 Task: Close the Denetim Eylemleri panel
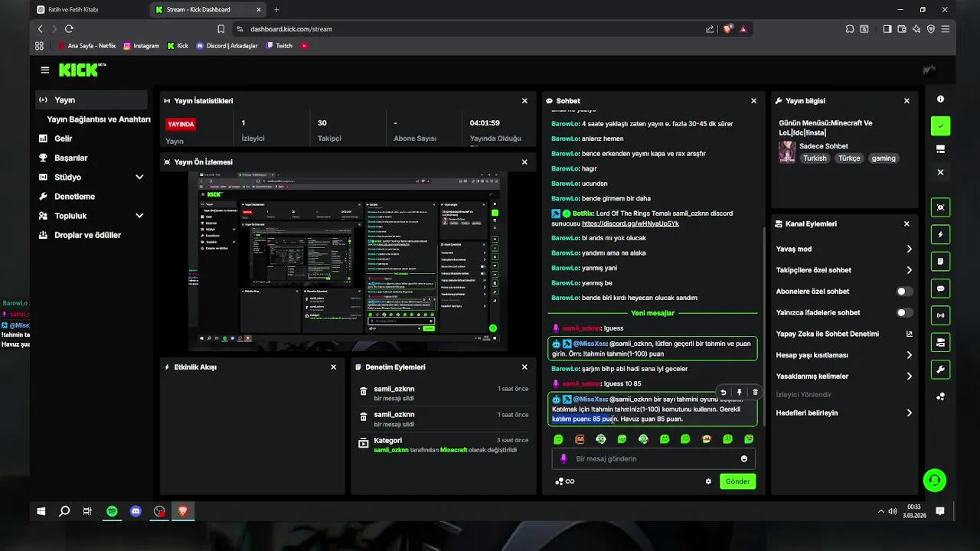(524, 367)
